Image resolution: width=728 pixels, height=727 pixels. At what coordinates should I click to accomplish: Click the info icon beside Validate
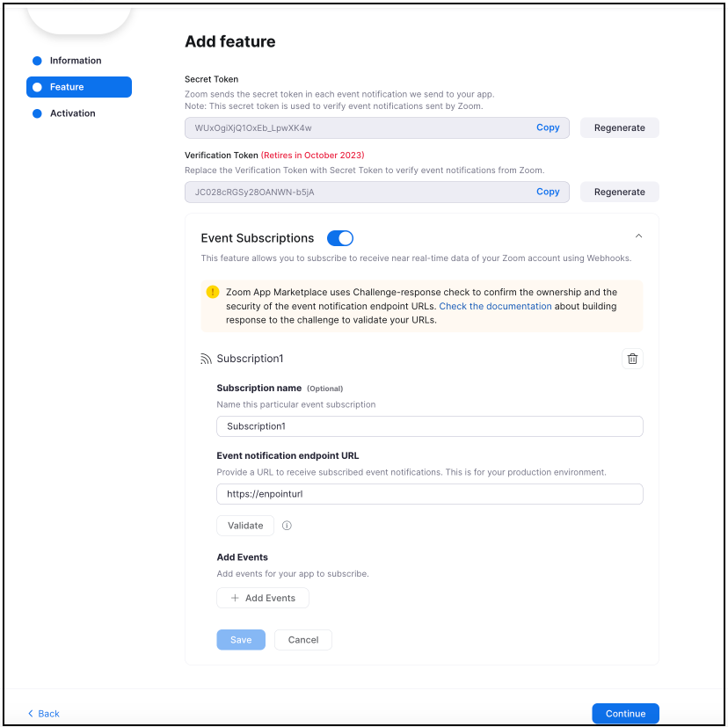[287, 525]
